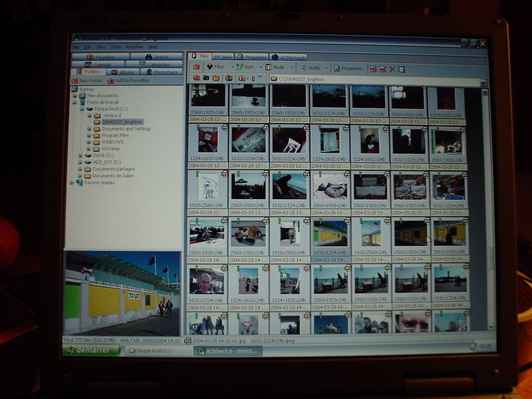Click the first red icon right of Properties button
This screenshot has width=532, height=399.
pos(373,69)
